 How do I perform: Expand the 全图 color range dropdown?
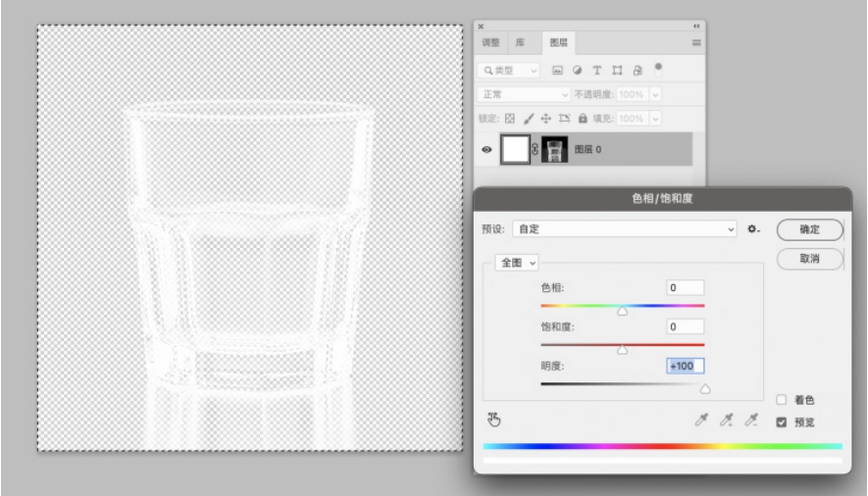519,263
